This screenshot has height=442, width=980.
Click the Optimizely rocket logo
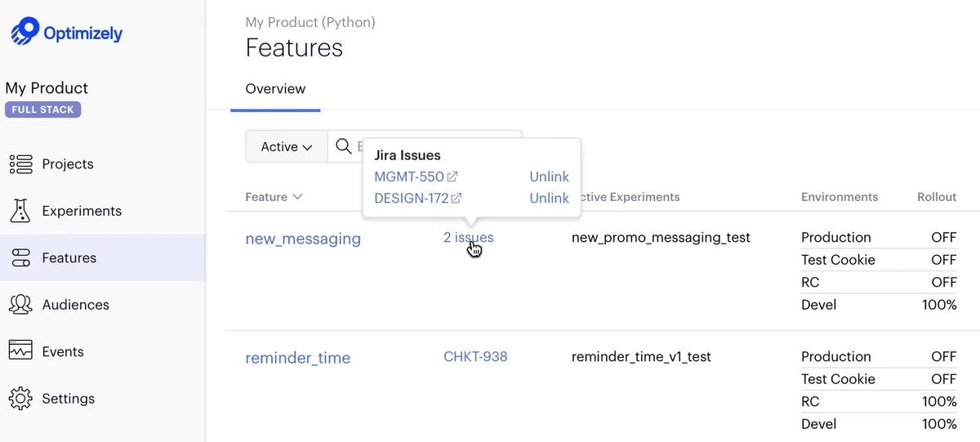pyautogui.click(x=24, y=32)
